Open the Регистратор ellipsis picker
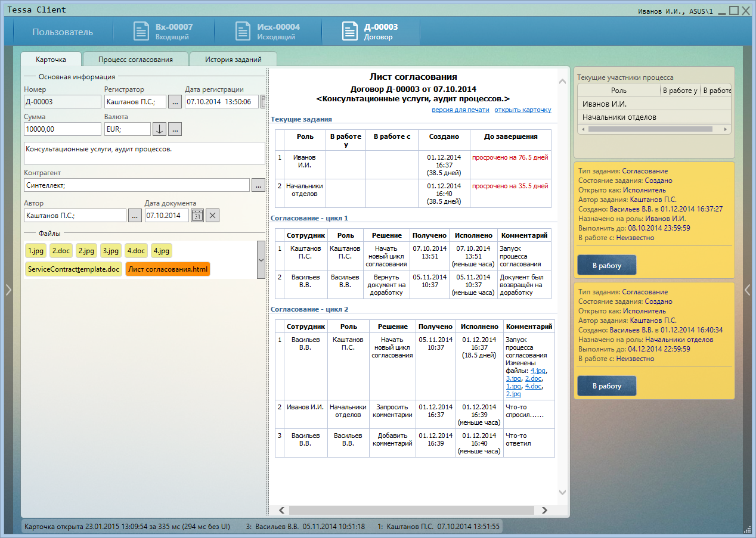The image size is (756, 538). pyautogui.click(x=175, y=102)
